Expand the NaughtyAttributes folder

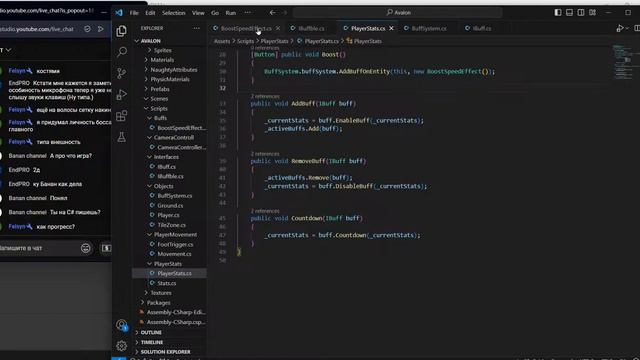(173, 70)
